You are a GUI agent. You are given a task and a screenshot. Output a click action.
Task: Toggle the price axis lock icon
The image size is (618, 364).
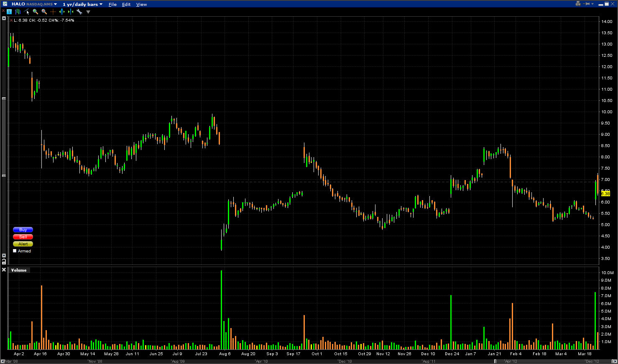pyautogui.click(x=4, y=262)
